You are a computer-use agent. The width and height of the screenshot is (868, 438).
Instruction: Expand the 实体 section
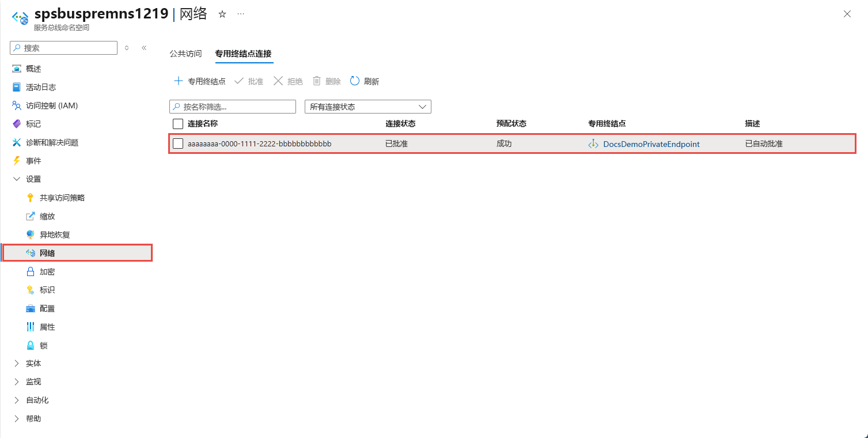pos(16,364)
